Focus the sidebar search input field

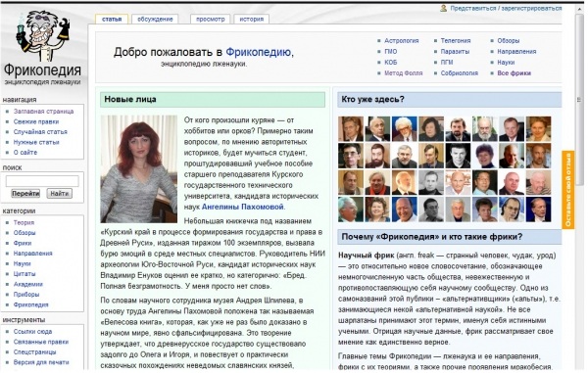coord(42,181)
